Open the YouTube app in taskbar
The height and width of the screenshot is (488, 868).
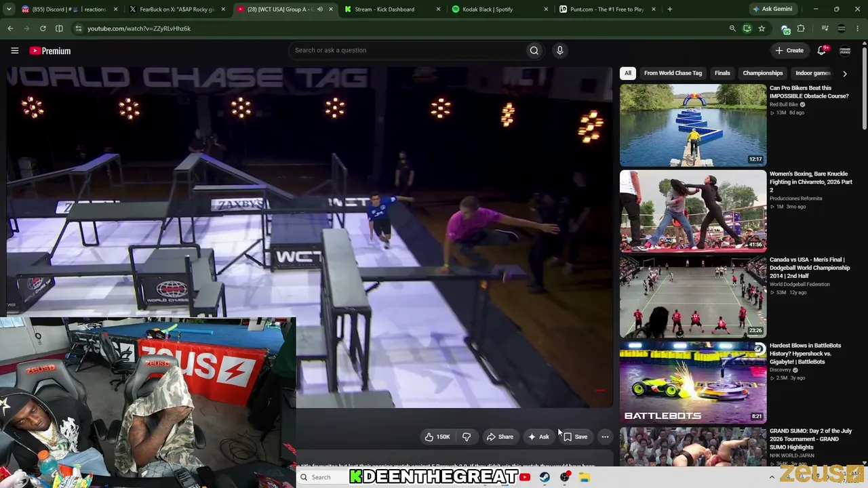click(x=525, y=477)
